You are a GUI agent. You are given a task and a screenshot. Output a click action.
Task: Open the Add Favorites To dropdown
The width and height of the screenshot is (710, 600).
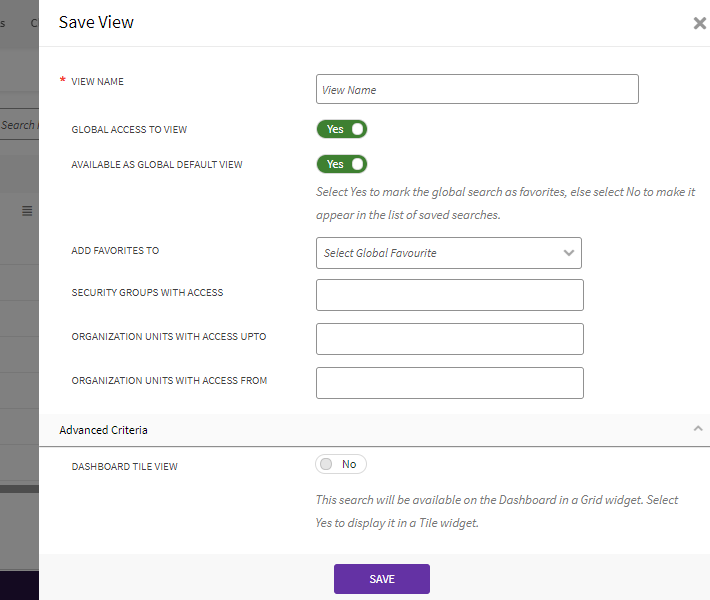(x=448, y=253)
